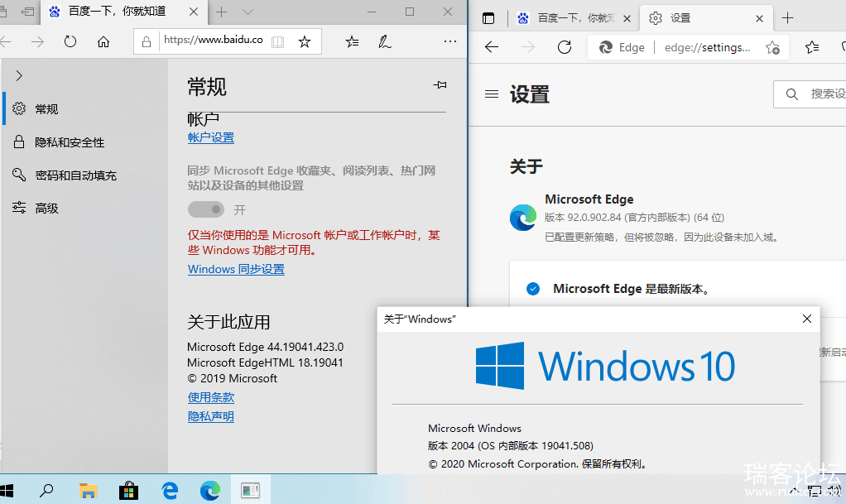Add new tab in new Edge
Image resolution: width=846 pixels, height=504 pixels.
787,18
